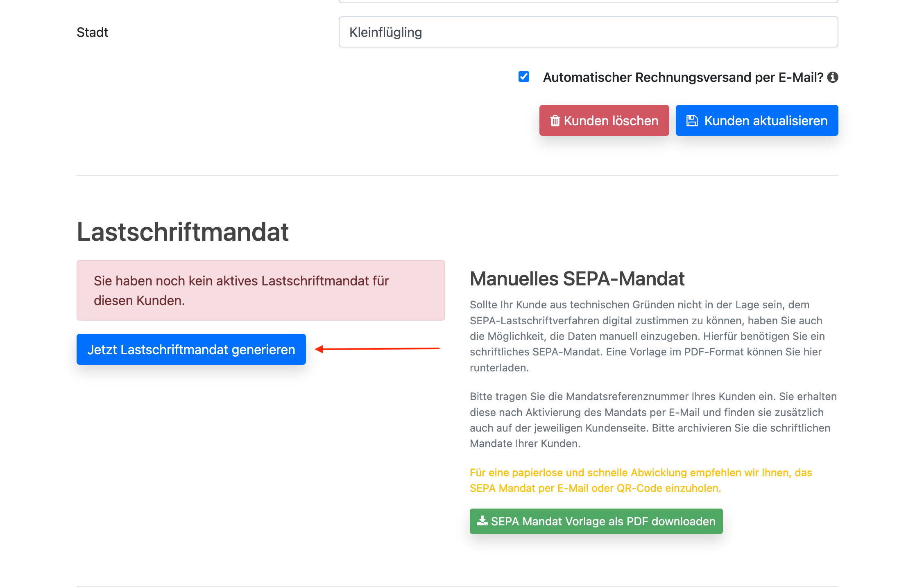Click the download icon on the SEPA PDF button
This screenshot has height=588, width=915.
tap(483, 521)
